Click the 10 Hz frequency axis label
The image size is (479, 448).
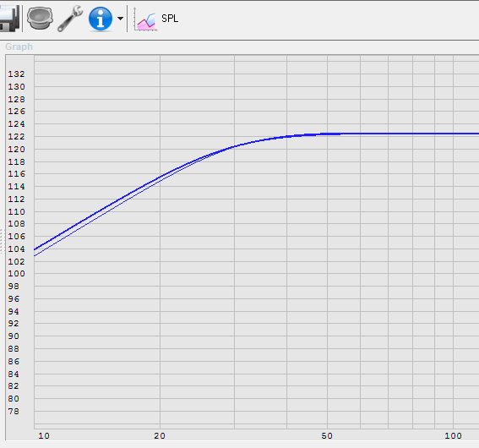point(44,436)
